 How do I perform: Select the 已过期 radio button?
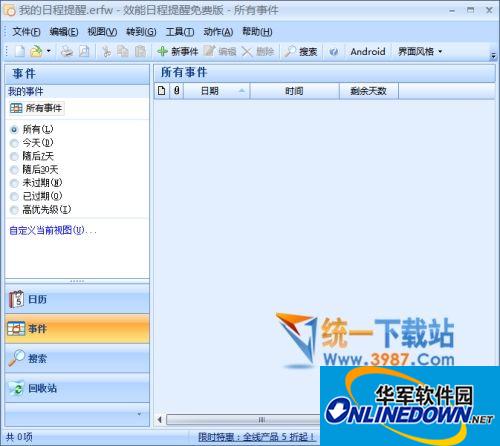pyautogui.click(x=14, y=196)
